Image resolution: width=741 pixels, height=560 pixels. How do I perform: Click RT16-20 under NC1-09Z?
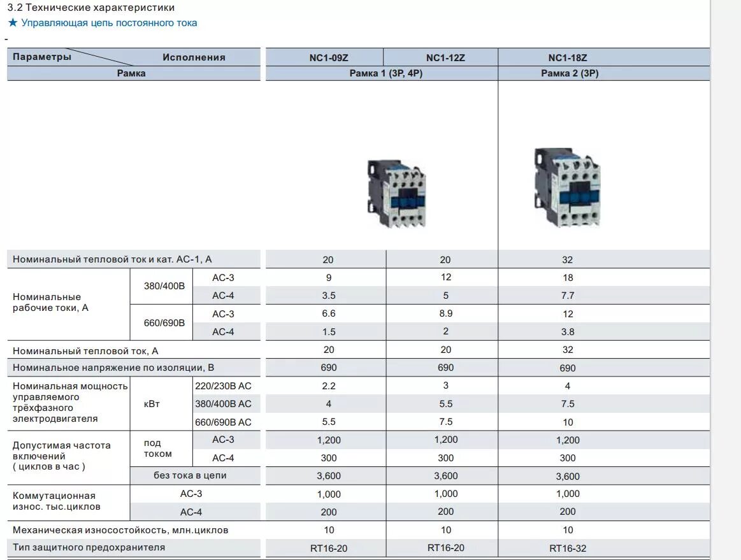328,549
